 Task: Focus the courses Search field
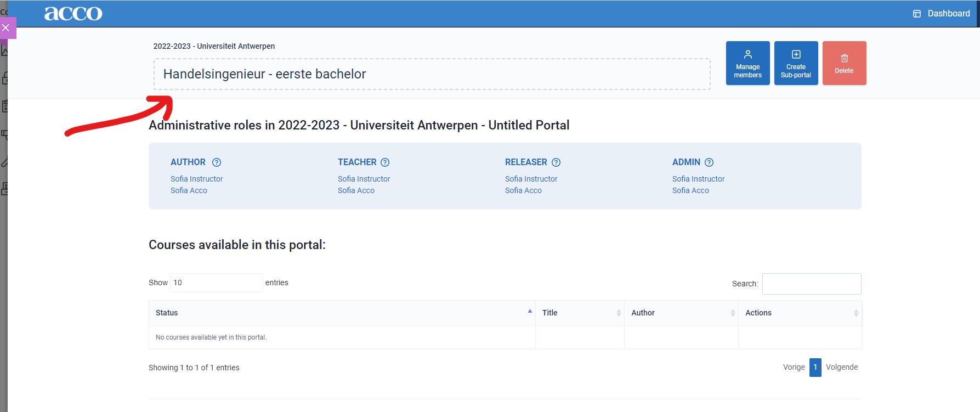812,284
